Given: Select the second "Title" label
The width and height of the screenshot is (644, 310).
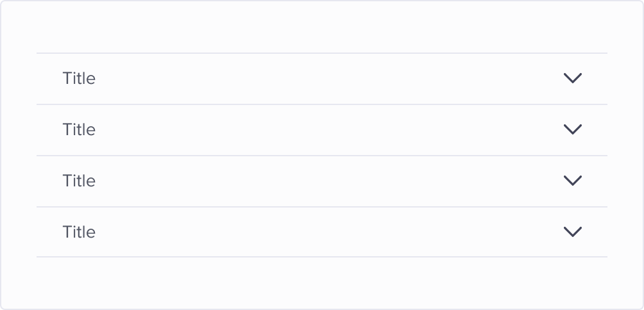Looking at the screenshot, I should pos(79,129).
